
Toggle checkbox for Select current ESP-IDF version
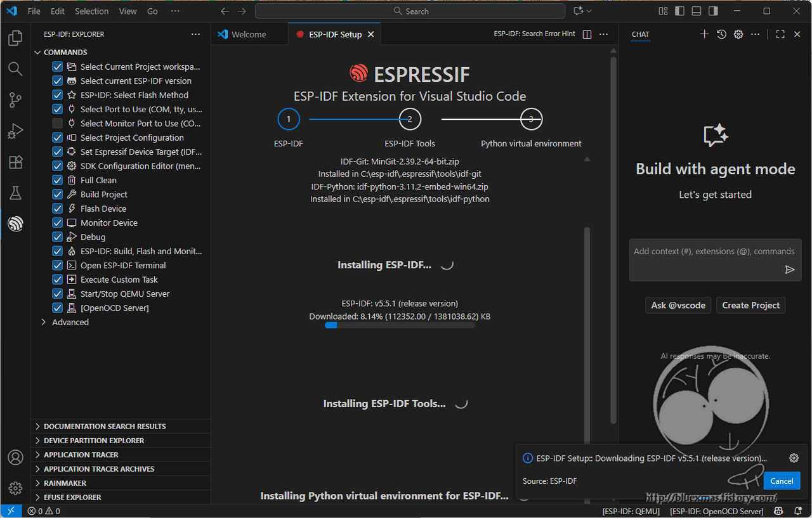(x=57, y=81)
